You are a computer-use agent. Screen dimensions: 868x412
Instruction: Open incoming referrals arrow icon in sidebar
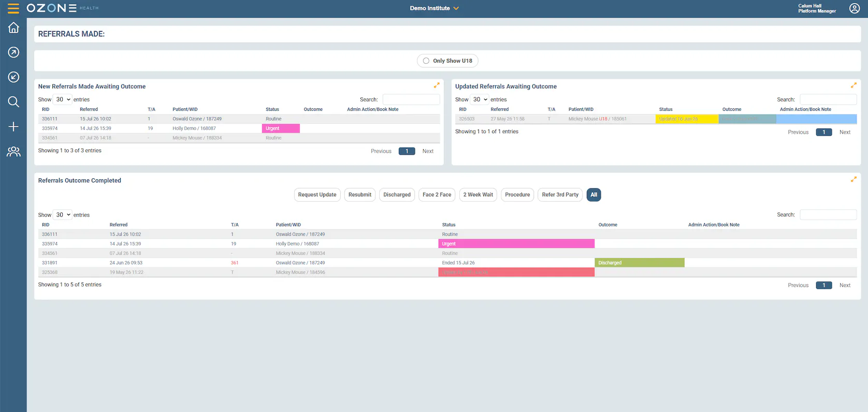coord(13,77)
